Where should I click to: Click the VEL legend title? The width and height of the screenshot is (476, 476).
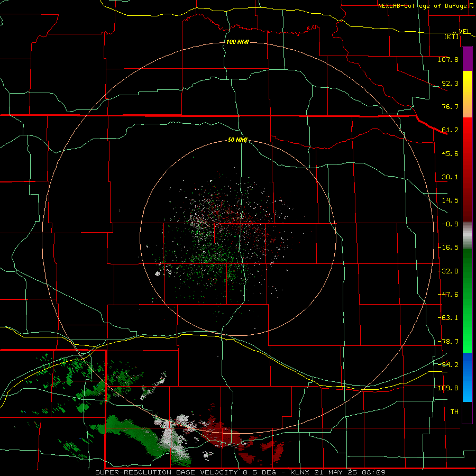pos(464,31)
